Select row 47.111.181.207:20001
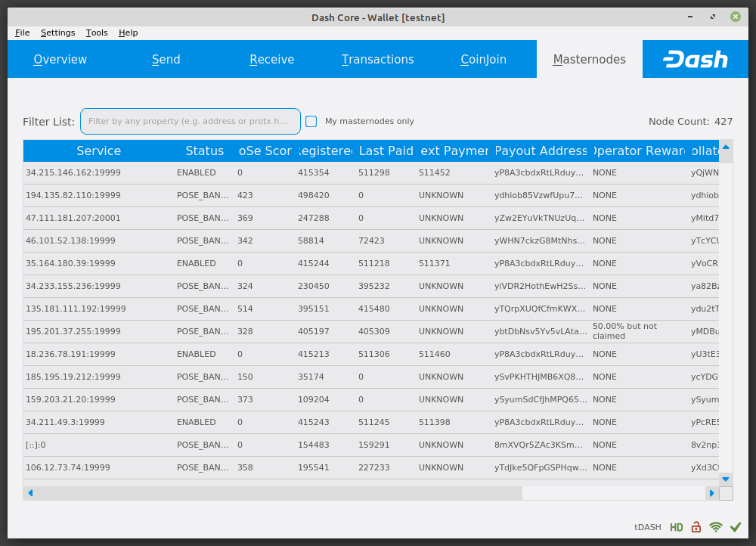Image resolution: width=756 pixels, height=546 pixels. click(370, 218)
